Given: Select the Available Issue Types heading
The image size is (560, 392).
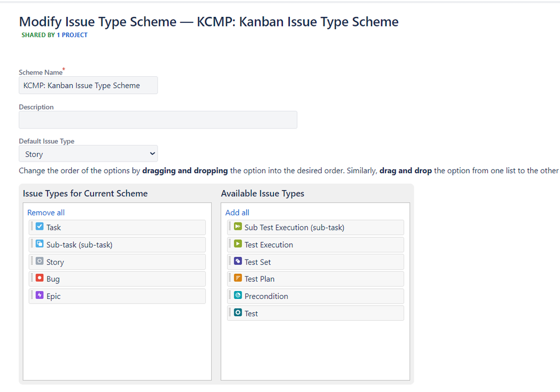Looking at the screenshot, I should [263, 193].
